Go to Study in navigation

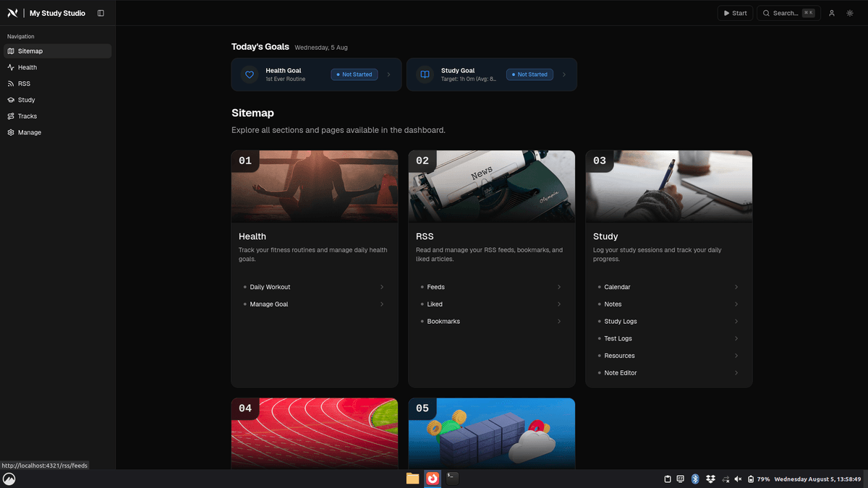pos(58,100)
